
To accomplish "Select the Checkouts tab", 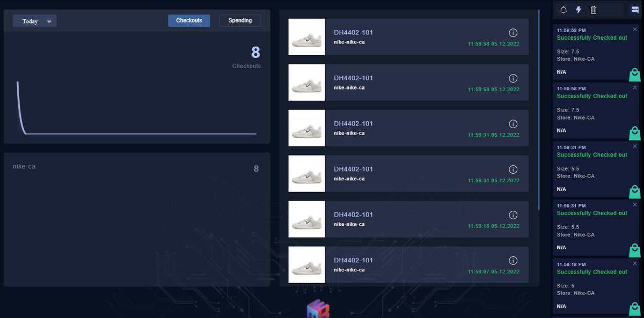I will pyautogui.click(x=188, y=20).
